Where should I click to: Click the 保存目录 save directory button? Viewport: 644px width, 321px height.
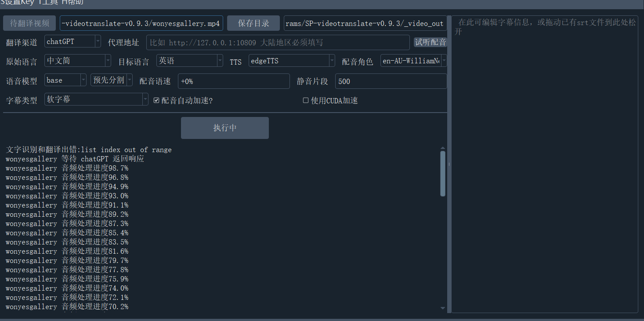pos(253,23)
